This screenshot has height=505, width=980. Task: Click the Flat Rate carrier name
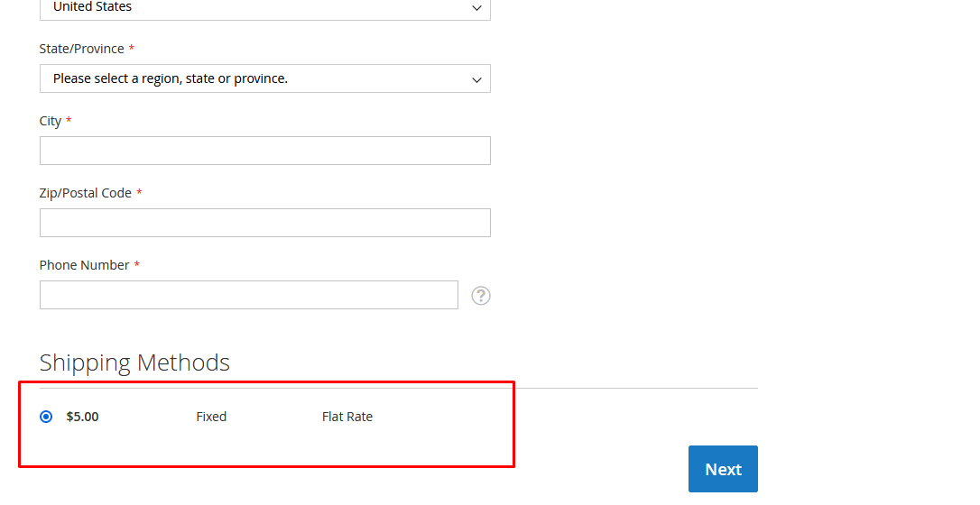tap(347, 417)
